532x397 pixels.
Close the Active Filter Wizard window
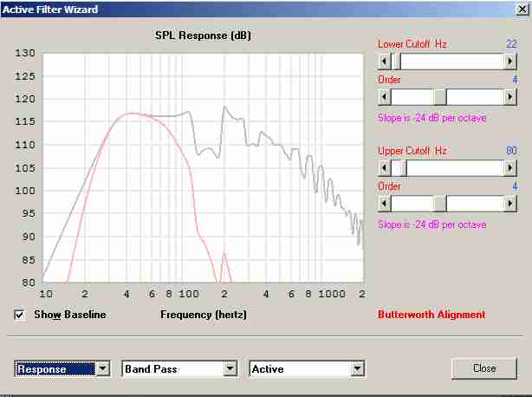tap(522, 10)
